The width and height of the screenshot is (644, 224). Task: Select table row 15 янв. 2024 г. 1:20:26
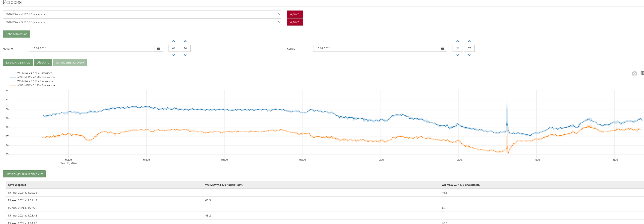coord(325,193)
